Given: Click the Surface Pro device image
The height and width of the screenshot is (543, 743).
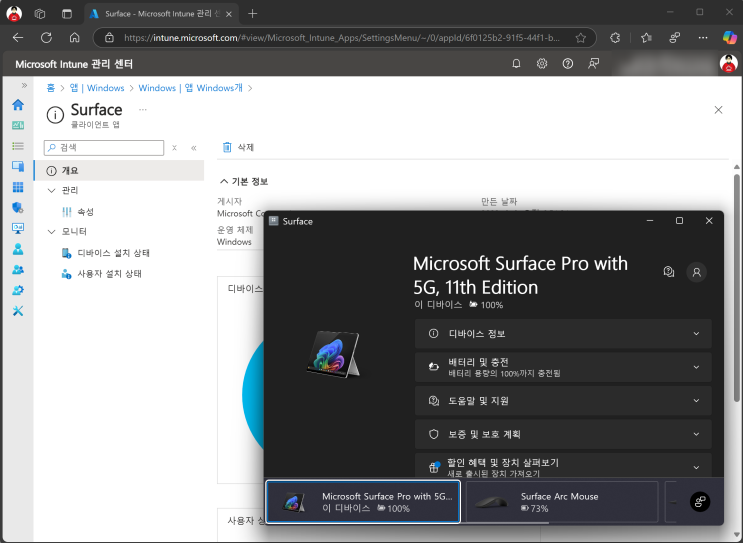Looking at the screenshot, I should coord(334,354).
